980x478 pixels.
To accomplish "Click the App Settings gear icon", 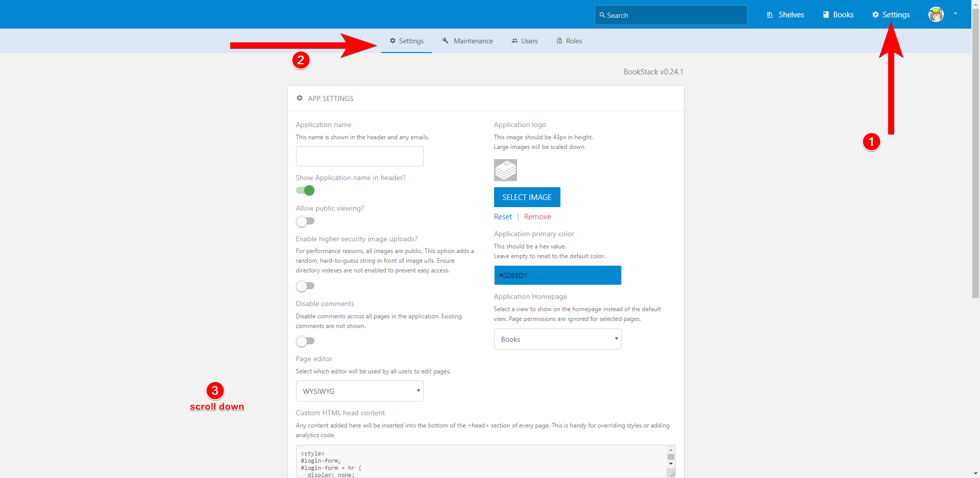I will tap(300, 98).
